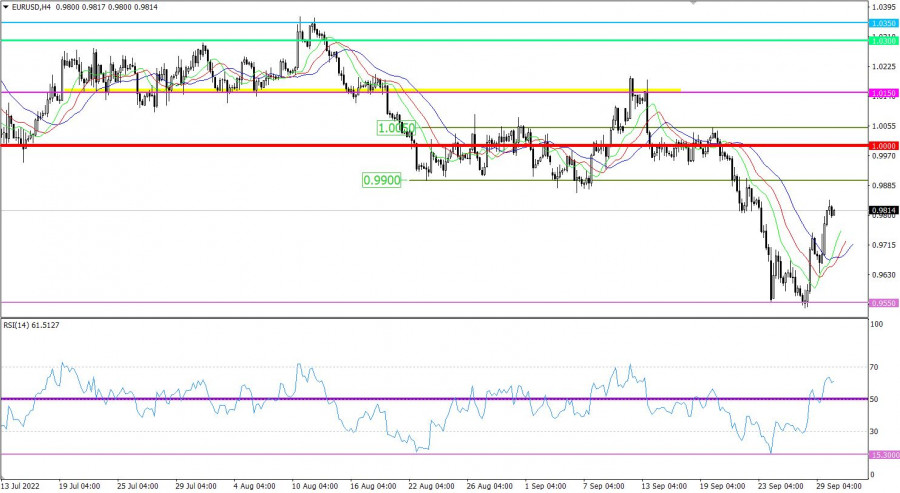The width and height of the screenshot is (900, 493).
Task: Click the 13 Jul 2022 date label
Action: pos(24,484)
